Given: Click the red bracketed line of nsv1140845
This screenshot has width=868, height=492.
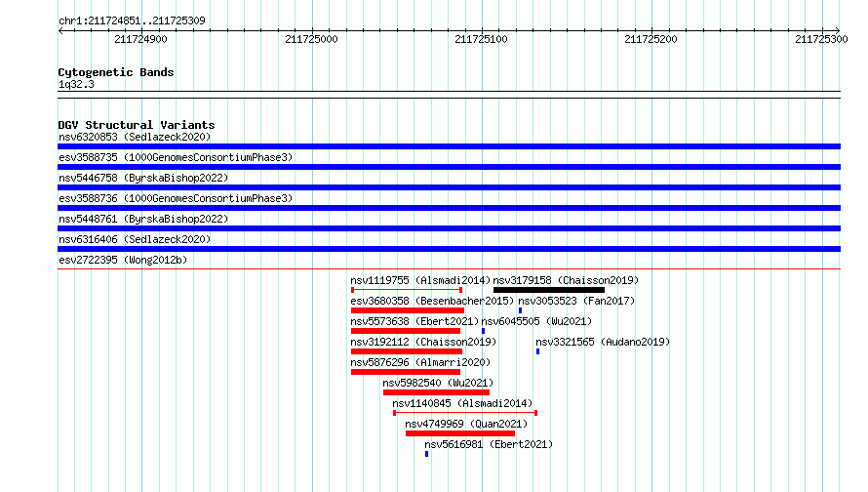Looking at the screenshot, I should (465, 413).
